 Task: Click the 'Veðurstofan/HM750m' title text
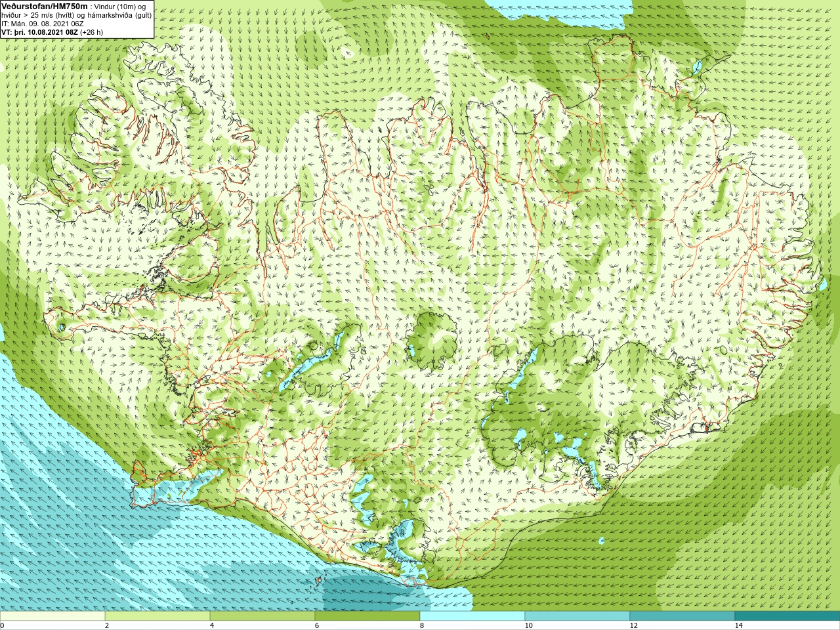(45, 6)
